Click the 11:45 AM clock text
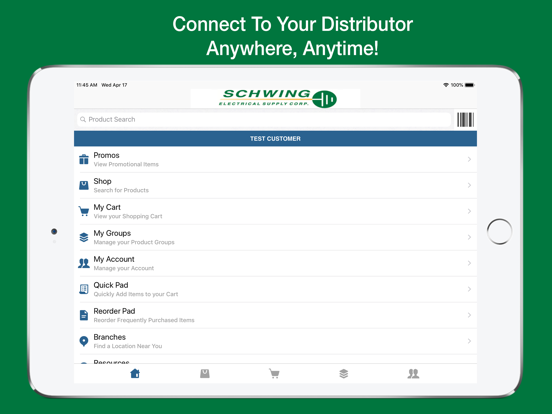Viewport: 552px width, 414px height. 87,85
